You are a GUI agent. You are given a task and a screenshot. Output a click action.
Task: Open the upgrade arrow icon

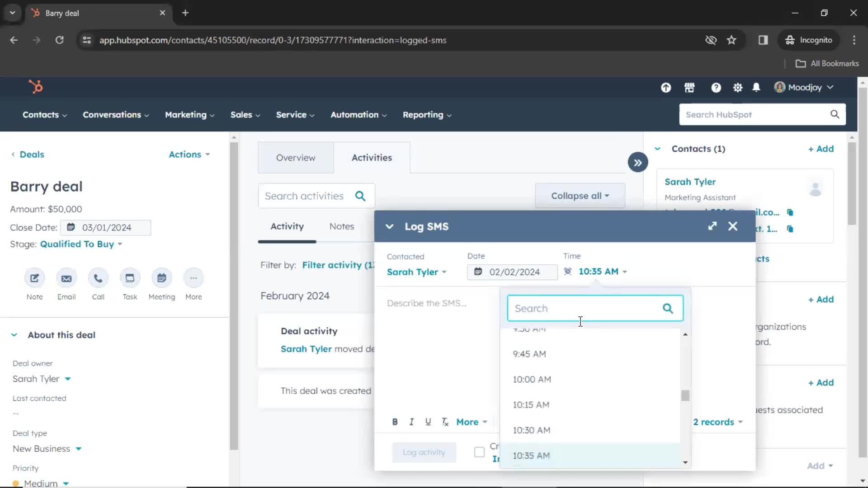[665, 88]
